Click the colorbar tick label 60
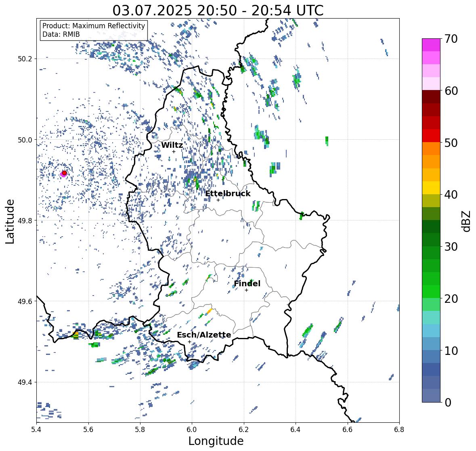476x451 pixels. pyautogui.click(x=451, y=91)
